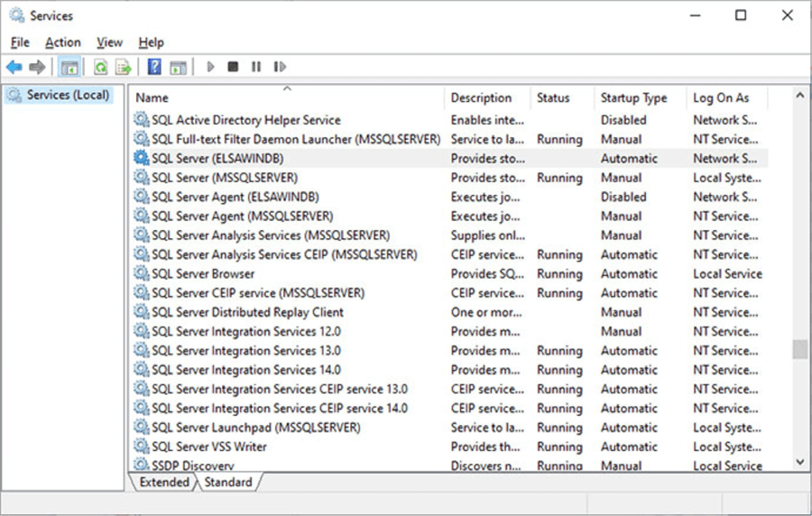The image size is (812, 516).
Task: Click the Services title bar gear icon
Action: coord(16,15)
